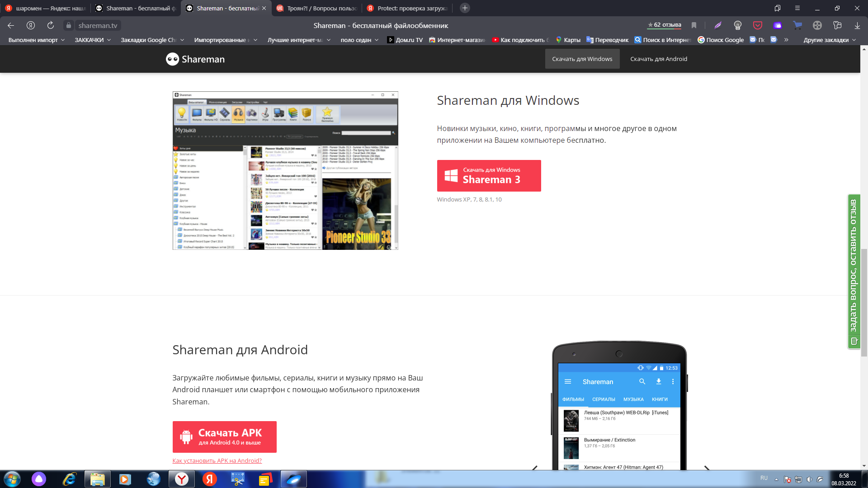The height and width of the screenshot is (488, 868).
Task: Switch to the first 'Shareman - бесплатный' tab
Action: click(136, 8)
